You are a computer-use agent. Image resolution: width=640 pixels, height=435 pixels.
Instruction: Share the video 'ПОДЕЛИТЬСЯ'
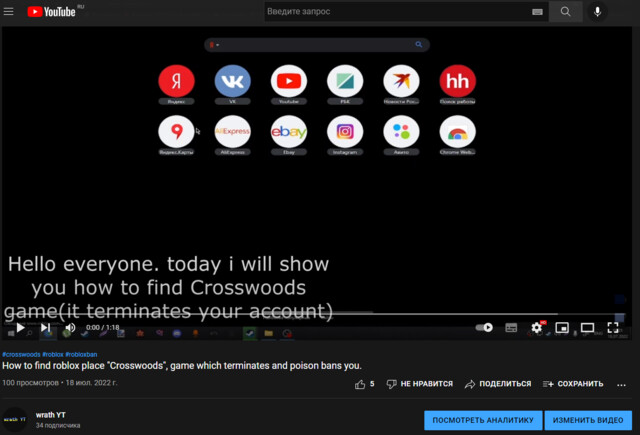pos(498,384)
